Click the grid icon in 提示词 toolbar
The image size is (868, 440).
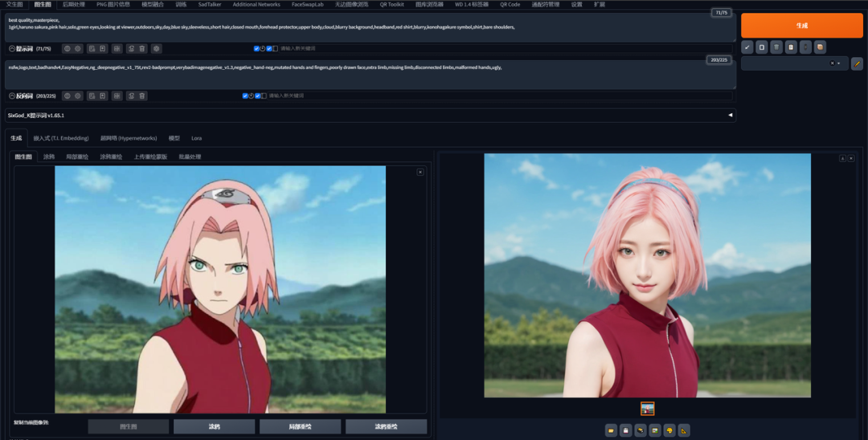[117, 49]
